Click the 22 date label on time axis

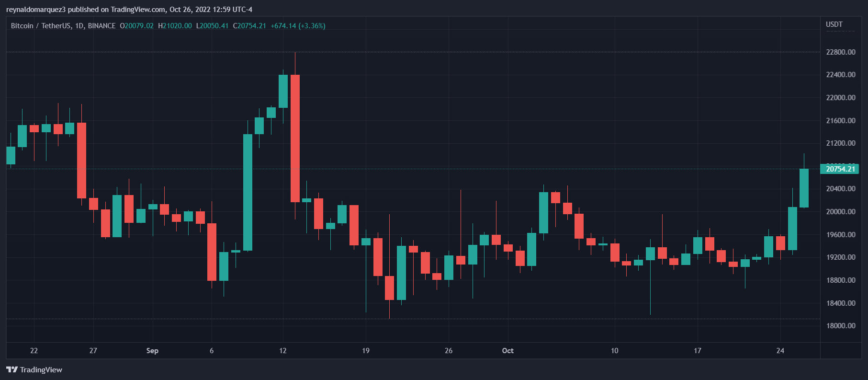(x=34, y=351)
